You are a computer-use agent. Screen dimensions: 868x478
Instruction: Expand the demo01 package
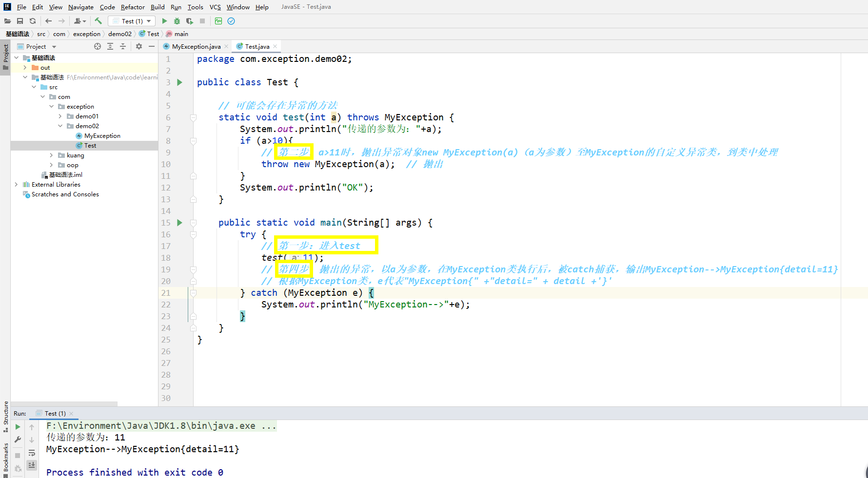point(60,116)
